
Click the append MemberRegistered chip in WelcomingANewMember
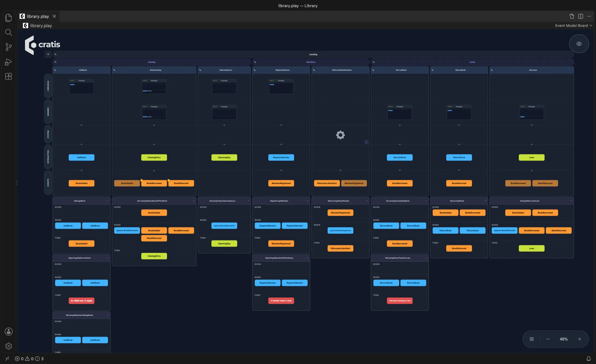[340, 230]
